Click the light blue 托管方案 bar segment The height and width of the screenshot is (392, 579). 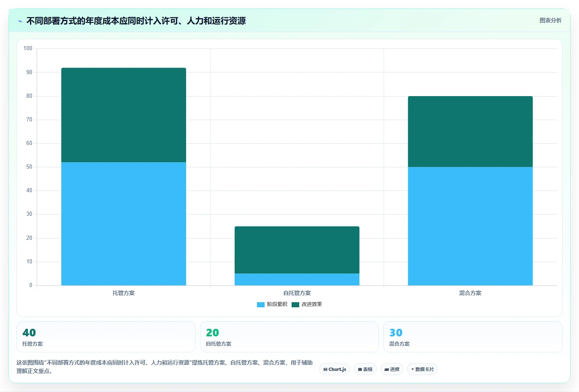[124, 224]
